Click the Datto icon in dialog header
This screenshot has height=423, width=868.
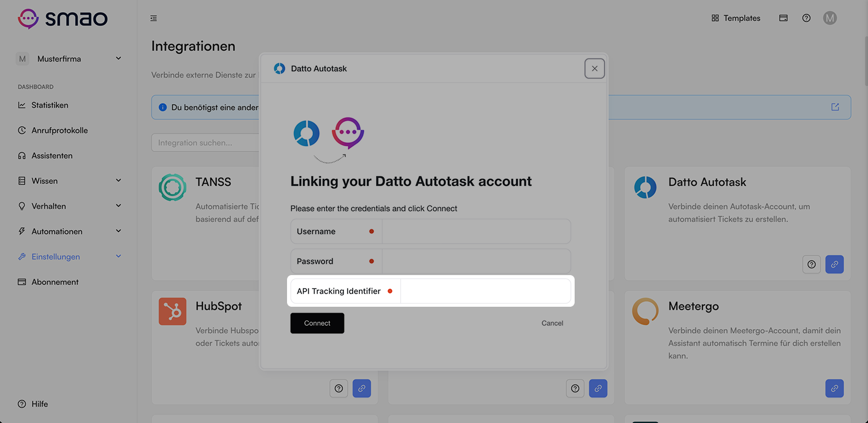point(280,68)
